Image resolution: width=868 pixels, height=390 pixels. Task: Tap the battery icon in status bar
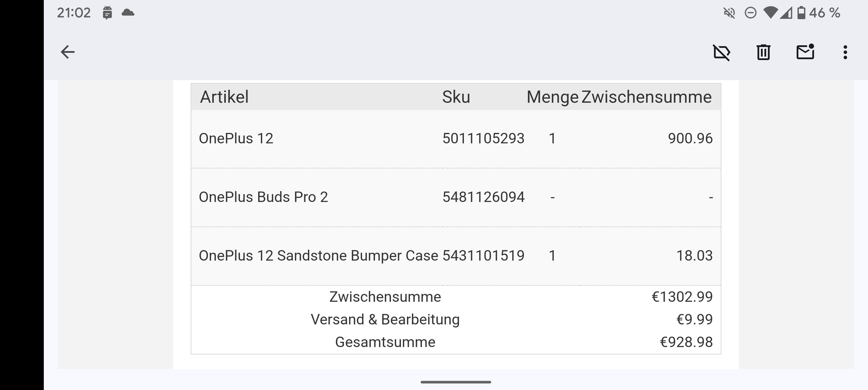tap(801, 13)
